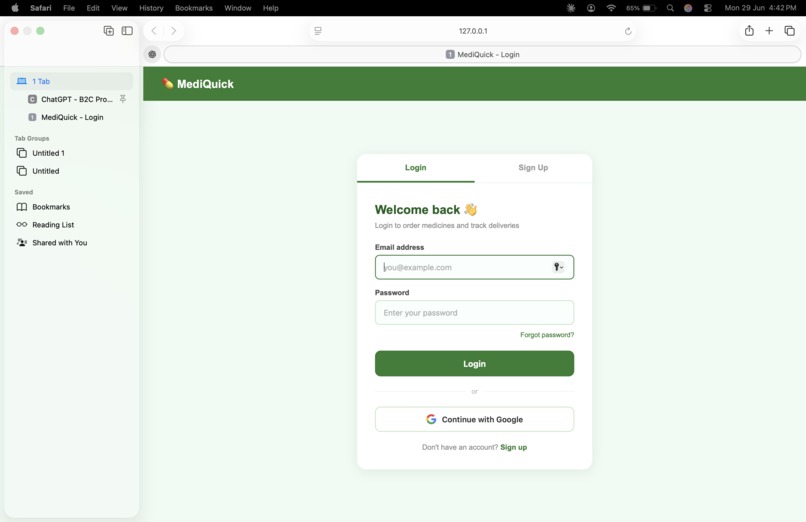Image resolution: width=806 pixels, height=522 pixels.
Task: Open the Window menu
Action: (x=237, y=8)
